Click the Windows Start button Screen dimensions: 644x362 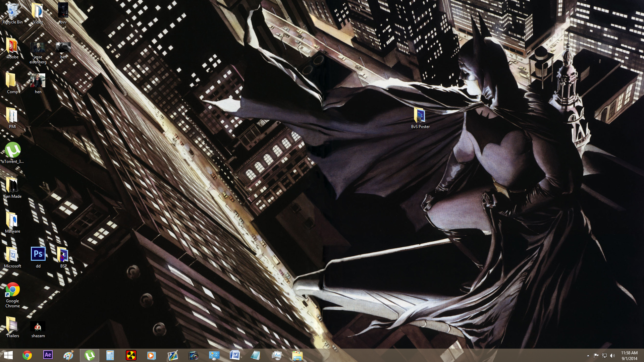coord(8,355)
